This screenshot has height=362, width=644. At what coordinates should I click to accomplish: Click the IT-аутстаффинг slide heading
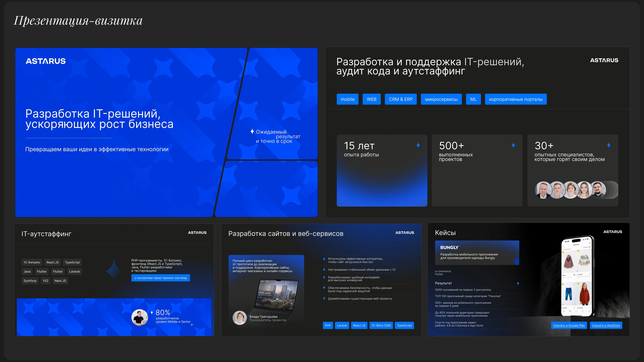coord(46,234)
